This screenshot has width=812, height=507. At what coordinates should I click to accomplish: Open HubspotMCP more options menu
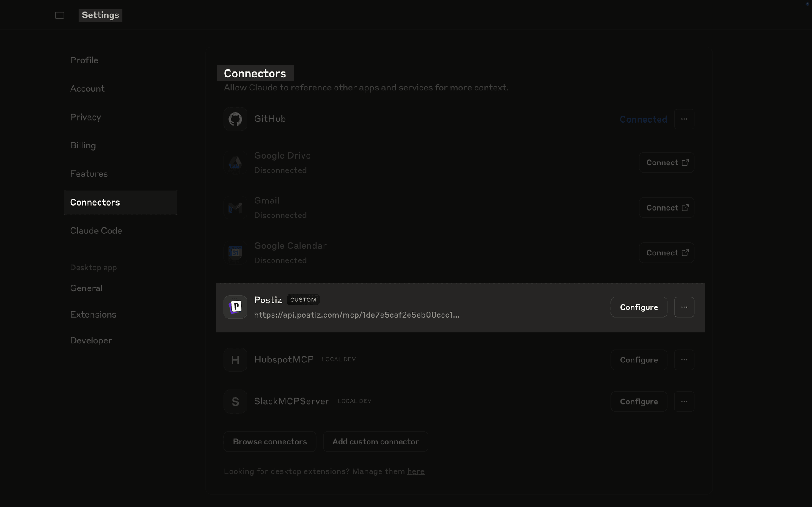(x=684, y=360)
